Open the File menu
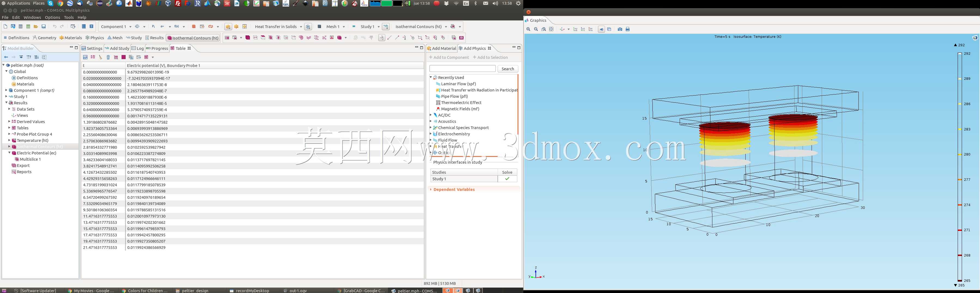Viewport: 980px width, 293px height. [5, 17]
